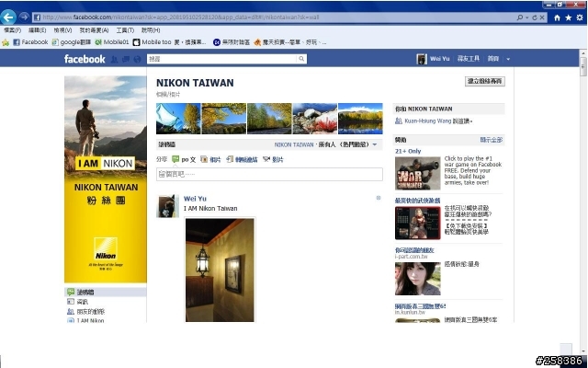Open the Facebook bookmark in favorites bar

(x=30, y=42)
